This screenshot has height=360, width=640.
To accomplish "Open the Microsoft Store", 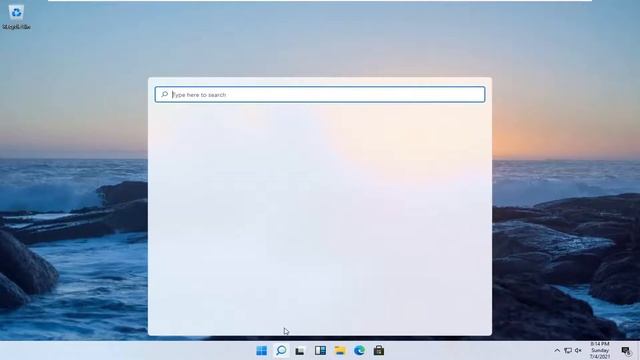I will 379,350.
